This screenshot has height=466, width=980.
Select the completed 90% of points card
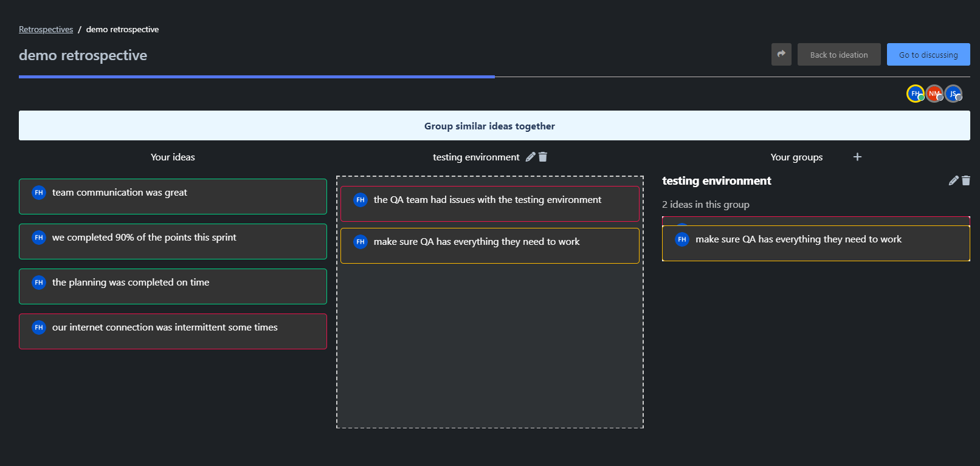pyautogui.click(x=173, y=241)
